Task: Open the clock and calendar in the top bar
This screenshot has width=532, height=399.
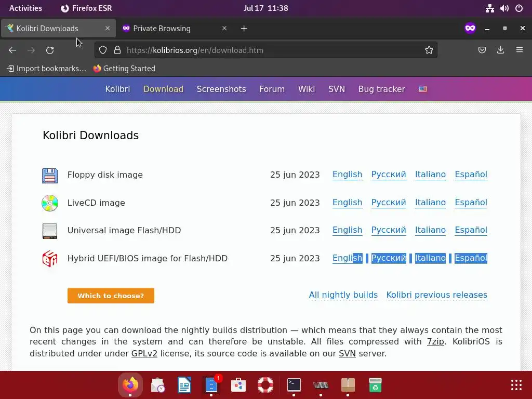Action: (265, 8)
